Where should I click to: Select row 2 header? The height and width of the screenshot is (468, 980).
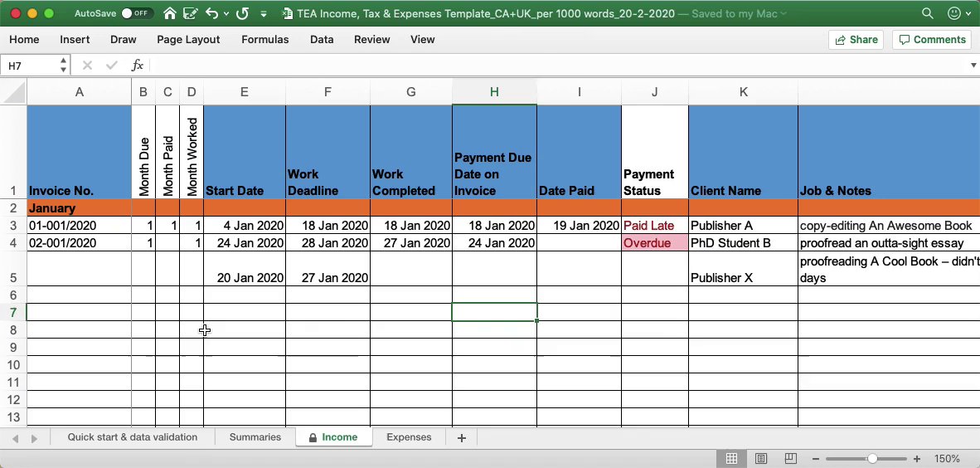coord(13,208)
